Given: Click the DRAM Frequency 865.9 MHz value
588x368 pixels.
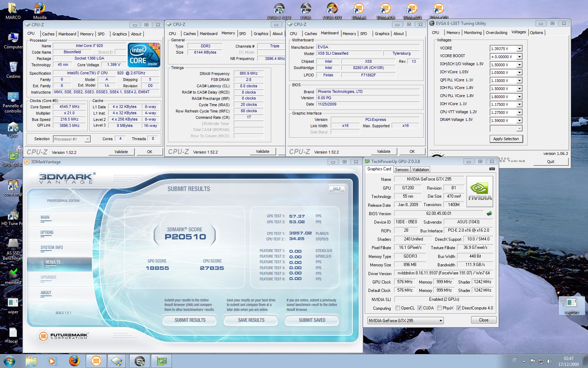Looking at the screenshot, I should point(248,74).
